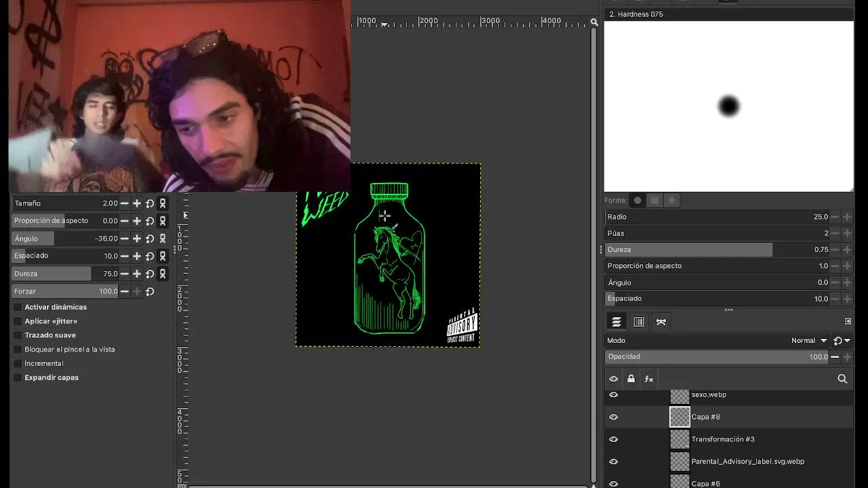Hide the Capa #6 layer
The height and width of the screenshot is (488, 868).
(614, 483)
